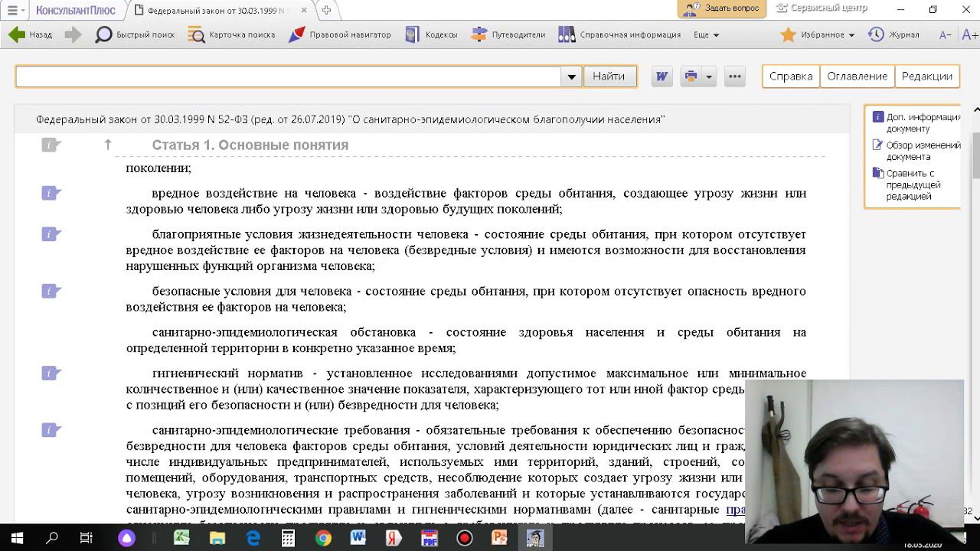The image size is (980, 551).
Task: Click the Задать вопрос button
Action: 721,8
